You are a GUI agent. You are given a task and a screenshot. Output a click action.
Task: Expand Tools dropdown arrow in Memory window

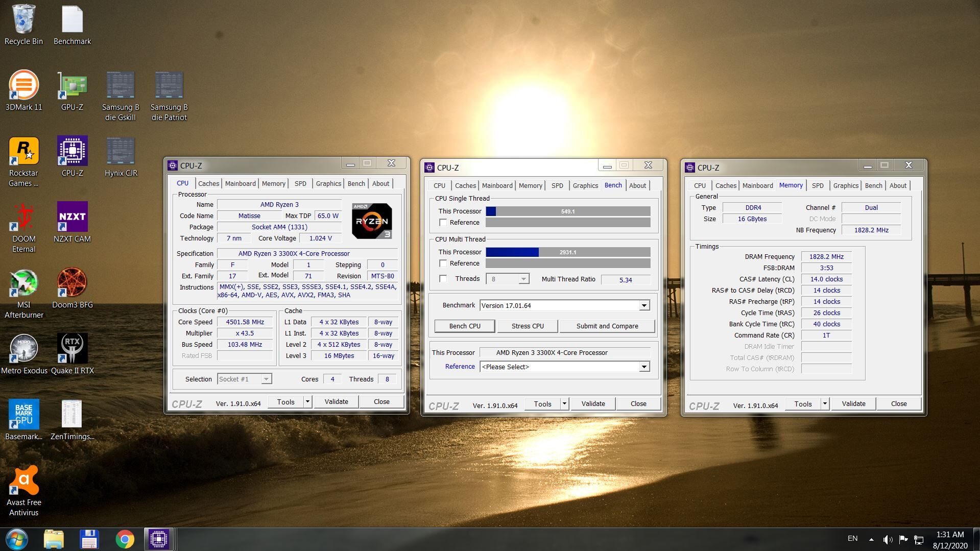click(x=825, y=404)
